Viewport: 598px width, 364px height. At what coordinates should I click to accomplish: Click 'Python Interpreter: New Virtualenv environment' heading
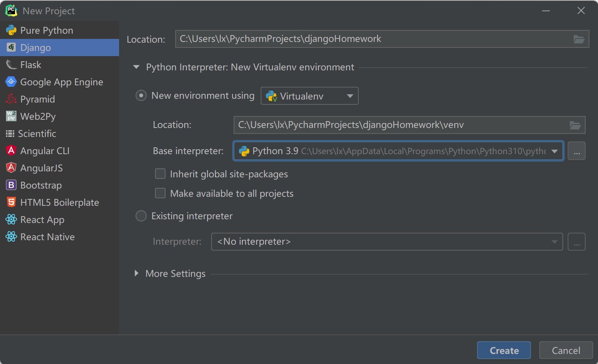250,67
